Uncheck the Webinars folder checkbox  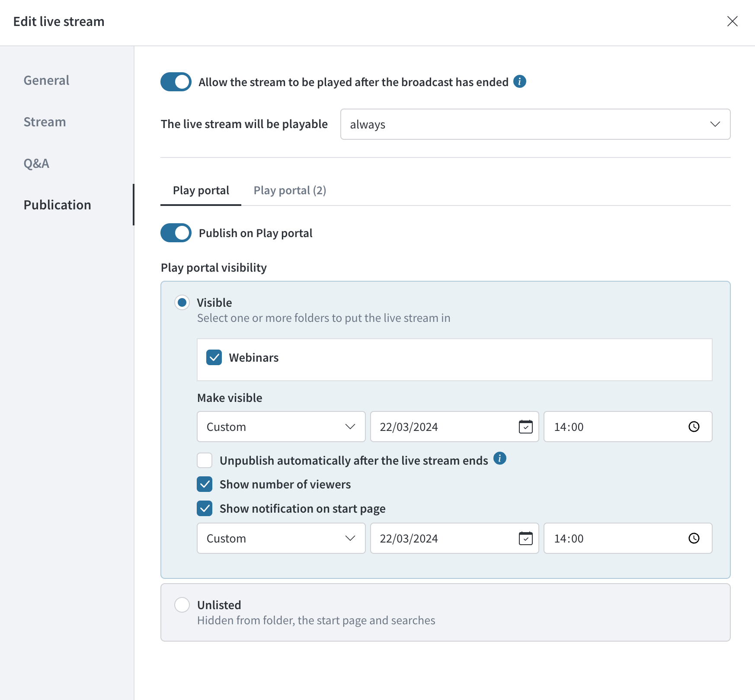click(x=214, y=357)
